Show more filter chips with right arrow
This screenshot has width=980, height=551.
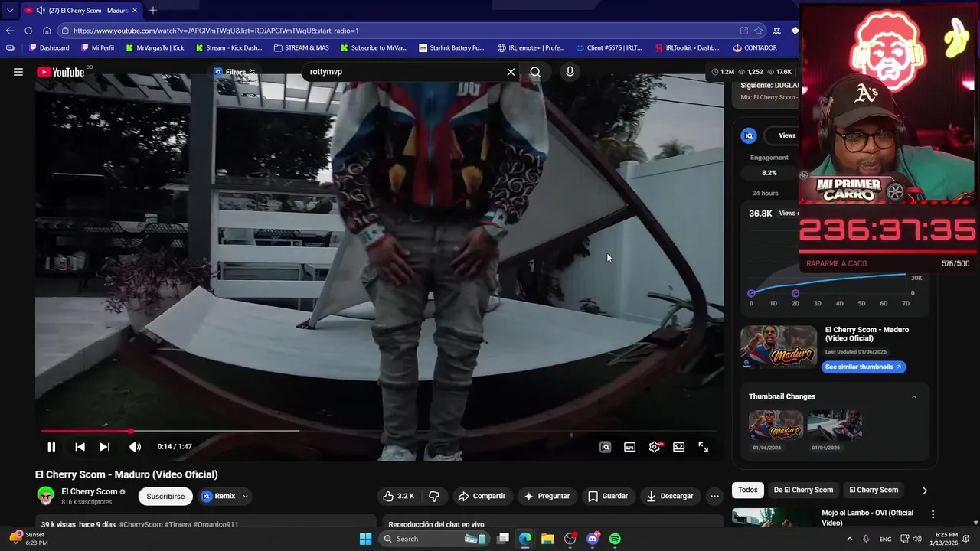[924, 491]
